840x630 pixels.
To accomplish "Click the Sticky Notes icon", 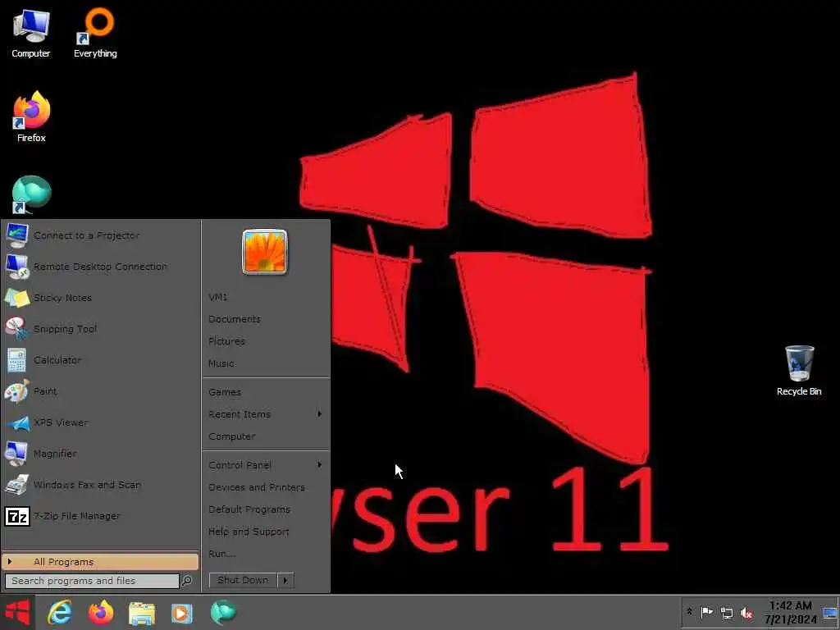I will 17,297.
